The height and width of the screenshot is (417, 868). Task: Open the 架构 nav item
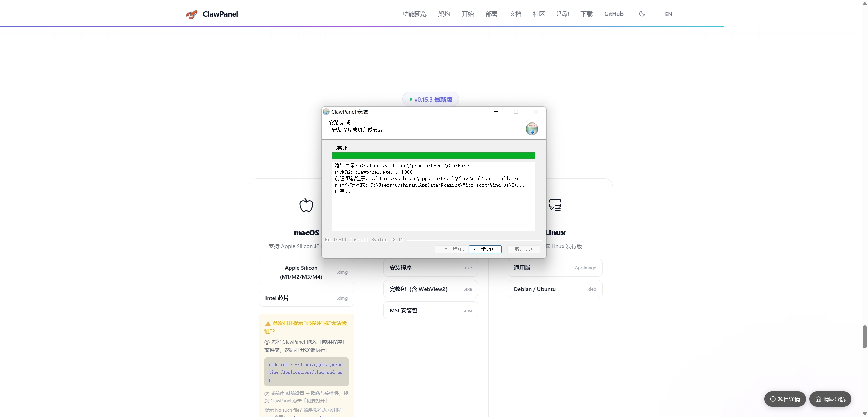coord(444,14)
